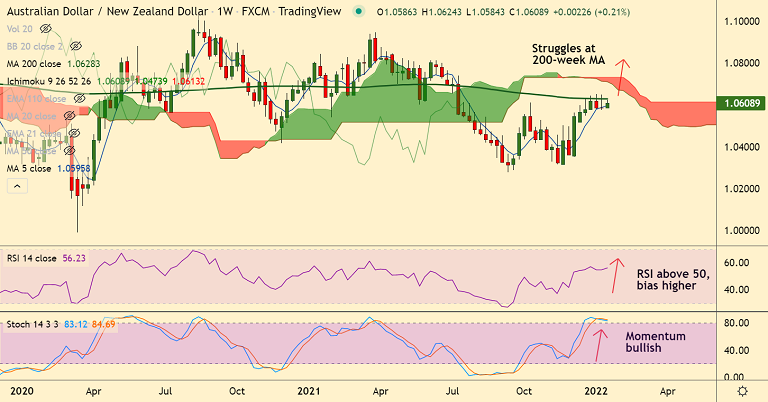Image resolution: width=768 pixels, height=402 pixels.
Task: Click the MA 200 value 1.06283
Action: click(84, 64)
